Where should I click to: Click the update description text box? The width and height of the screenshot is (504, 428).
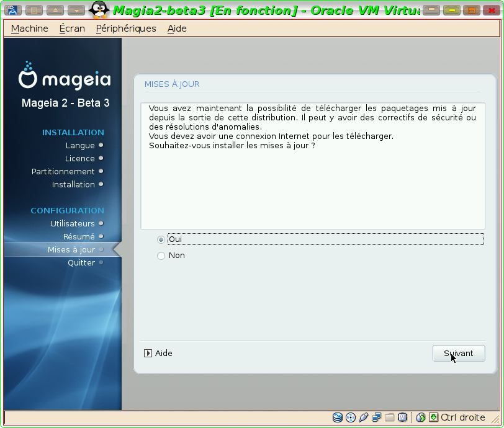(x=313, y=166)
